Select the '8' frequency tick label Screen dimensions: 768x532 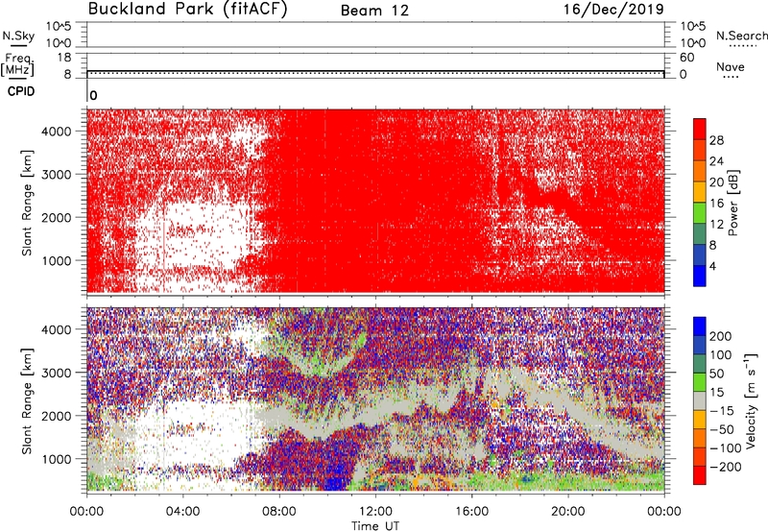pyautogui.click(x=67, y=75)
